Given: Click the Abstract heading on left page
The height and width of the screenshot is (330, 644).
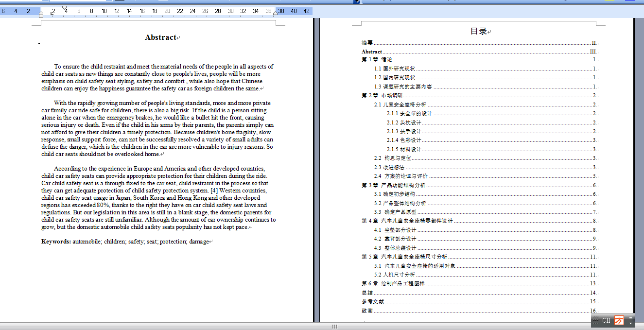Looking at the screenshot, I should [x=160, y=37].
